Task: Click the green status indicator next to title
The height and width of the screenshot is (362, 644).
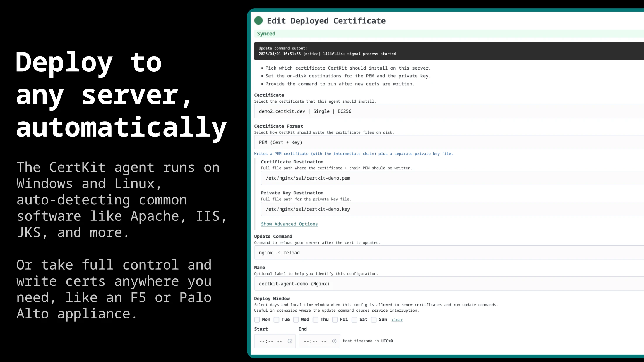Action: (259, 20)
